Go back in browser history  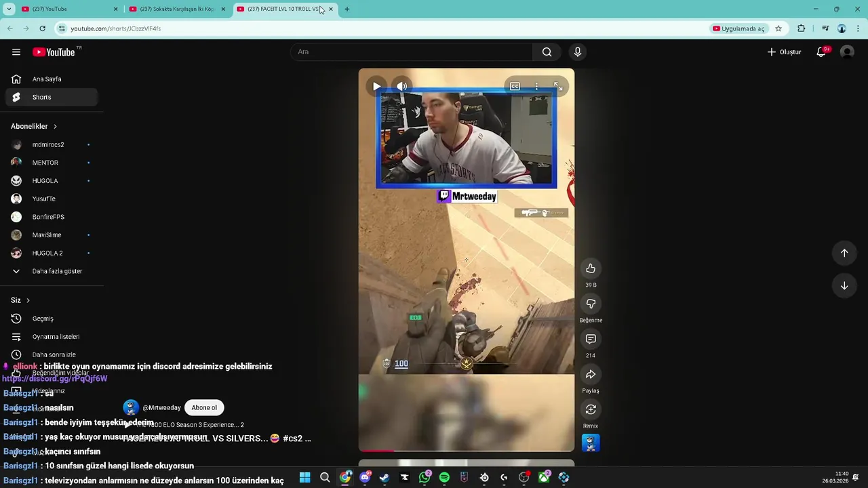tap(10, 28)
